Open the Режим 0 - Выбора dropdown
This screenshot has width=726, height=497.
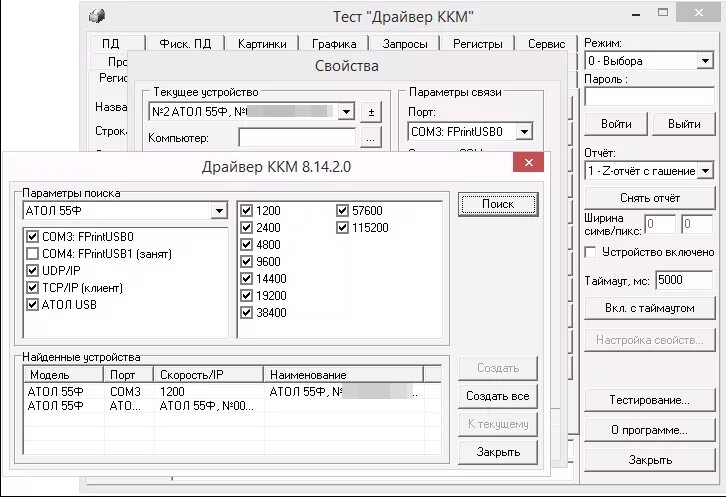[x=705, y=61]
